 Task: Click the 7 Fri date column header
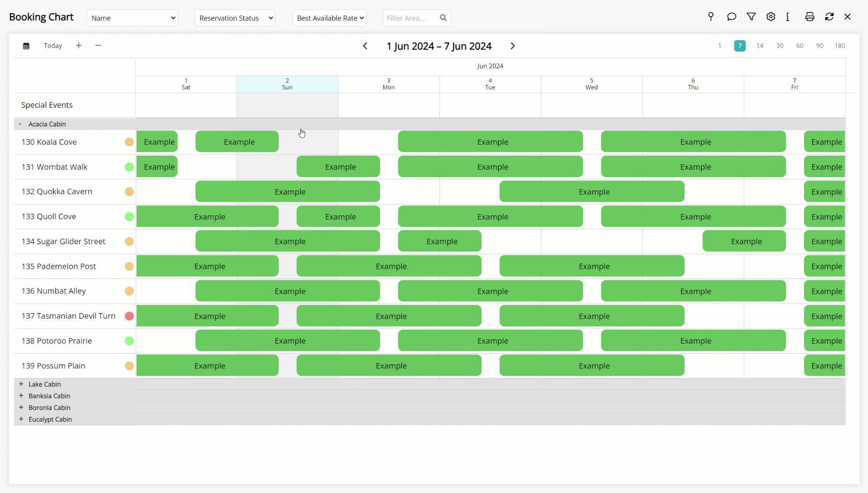click(794, 84)
